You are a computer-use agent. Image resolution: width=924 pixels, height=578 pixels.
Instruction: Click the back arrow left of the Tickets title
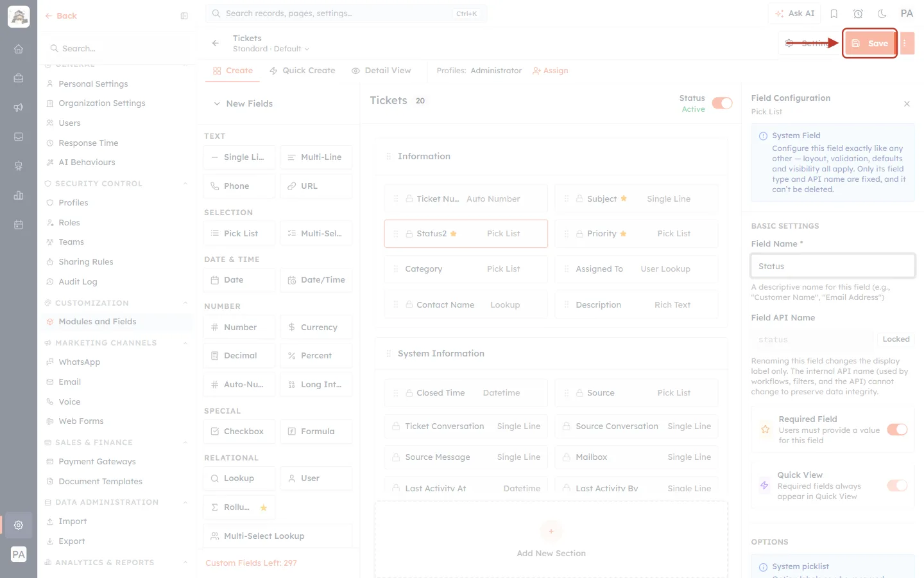[x=216, y=43]
